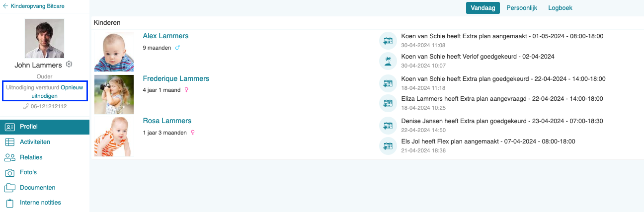Screen dimensions: 644x212
Task: Click the Relaties people icon
Action: [x=10, y=157]
